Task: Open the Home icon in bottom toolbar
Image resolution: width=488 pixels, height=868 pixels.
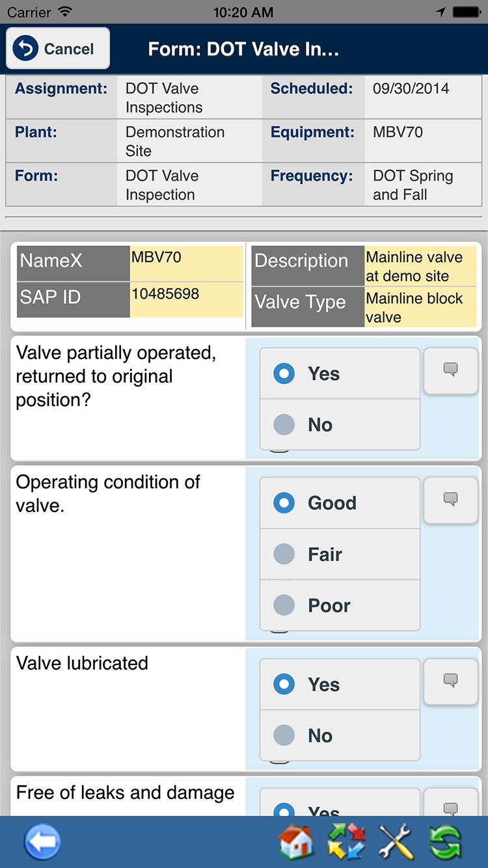Action: (296, 842)
